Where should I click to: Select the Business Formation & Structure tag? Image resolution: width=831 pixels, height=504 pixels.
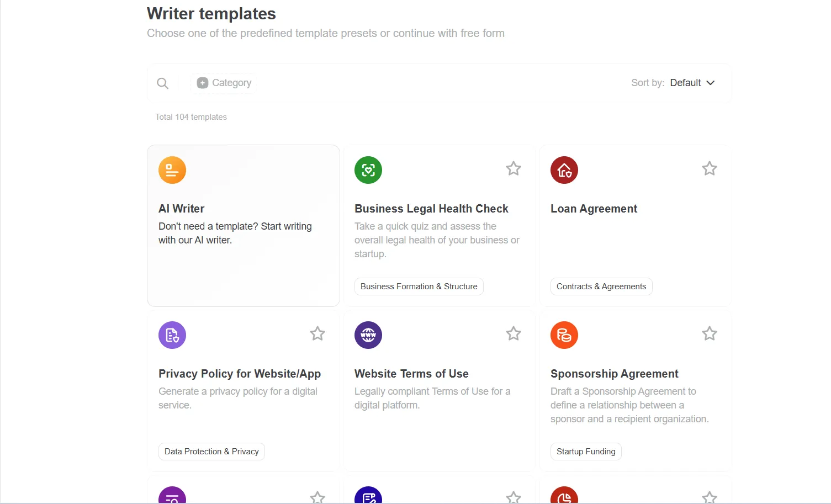coord(419,287)
